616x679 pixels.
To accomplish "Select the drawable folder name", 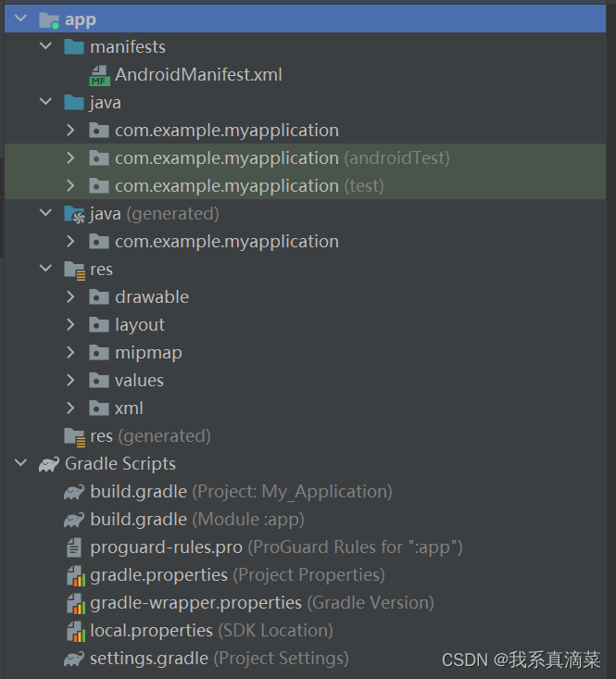I will (x=152, y=297).
